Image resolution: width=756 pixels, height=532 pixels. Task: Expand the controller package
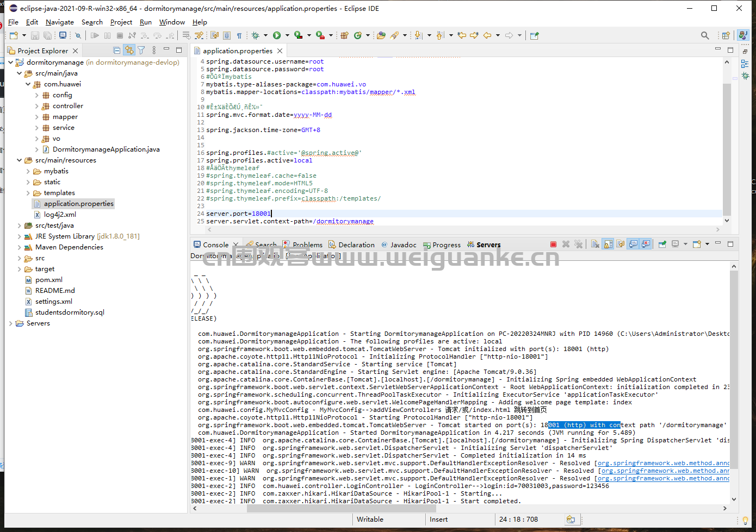pos(37,106)
